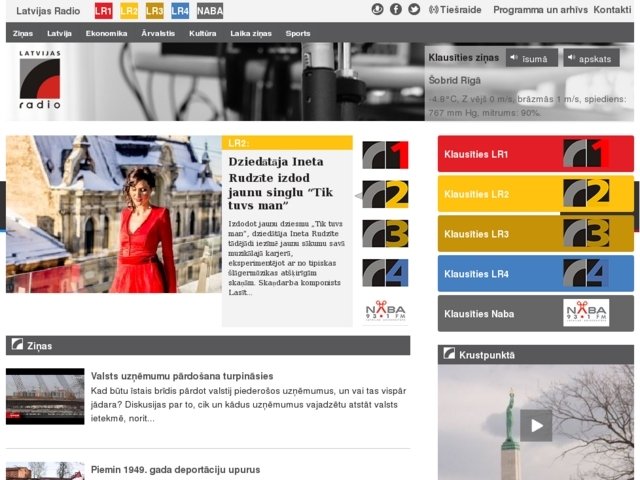Open the NABA channel badge in header
Image resolution: width=640 pixels, height=480 pixels.
pos(210,11)
